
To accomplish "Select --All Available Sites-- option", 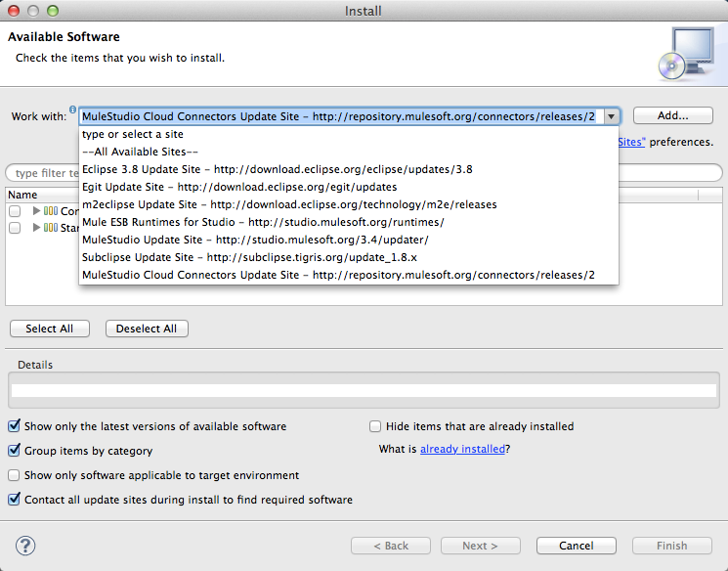I will [141, 152].
